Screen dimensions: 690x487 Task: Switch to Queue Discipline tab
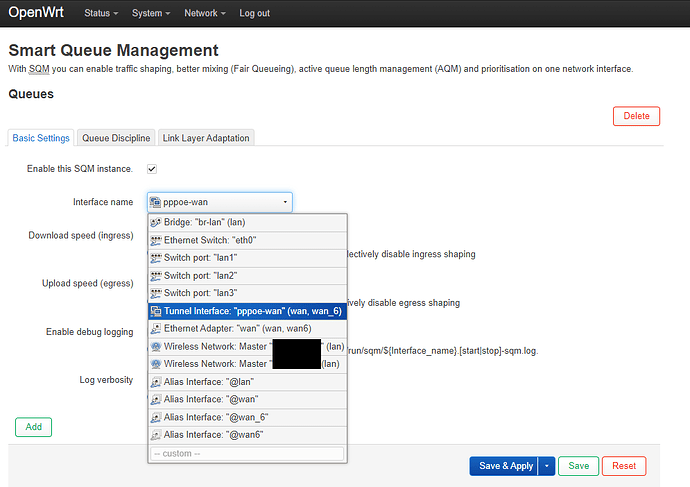pos(116,138)
